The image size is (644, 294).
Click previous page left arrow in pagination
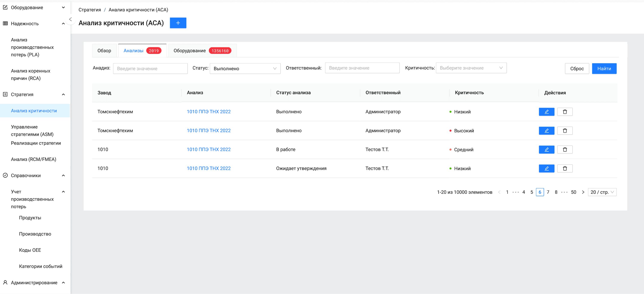499,192
